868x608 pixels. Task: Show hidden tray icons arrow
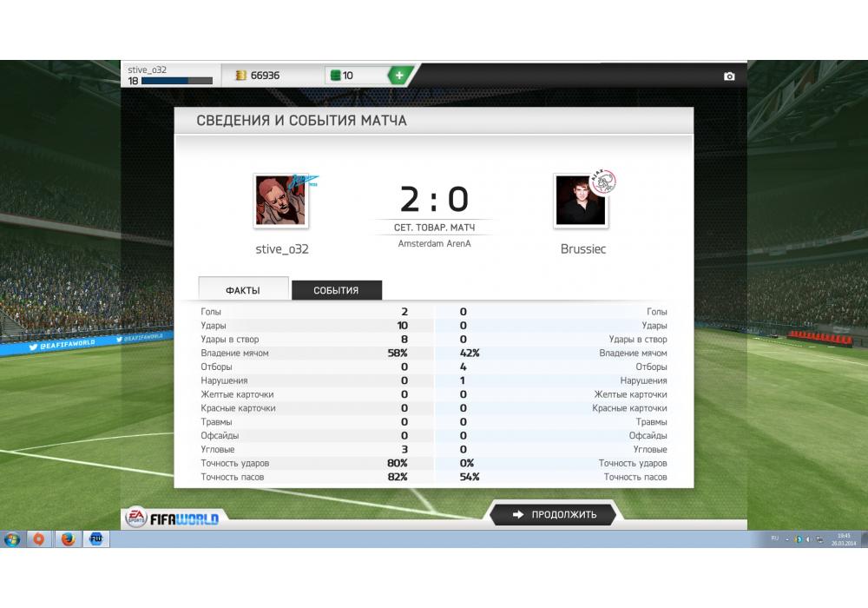tap(787, 539)
